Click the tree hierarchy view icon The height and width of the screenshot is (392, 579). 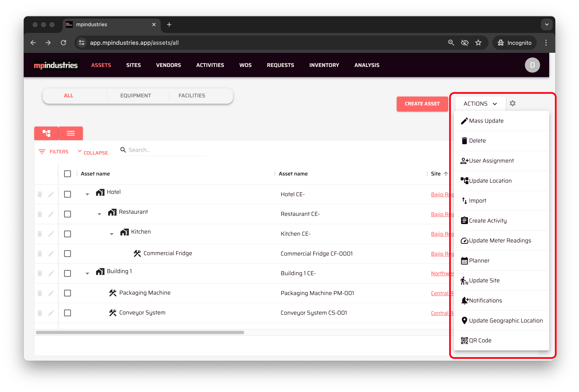46,133
